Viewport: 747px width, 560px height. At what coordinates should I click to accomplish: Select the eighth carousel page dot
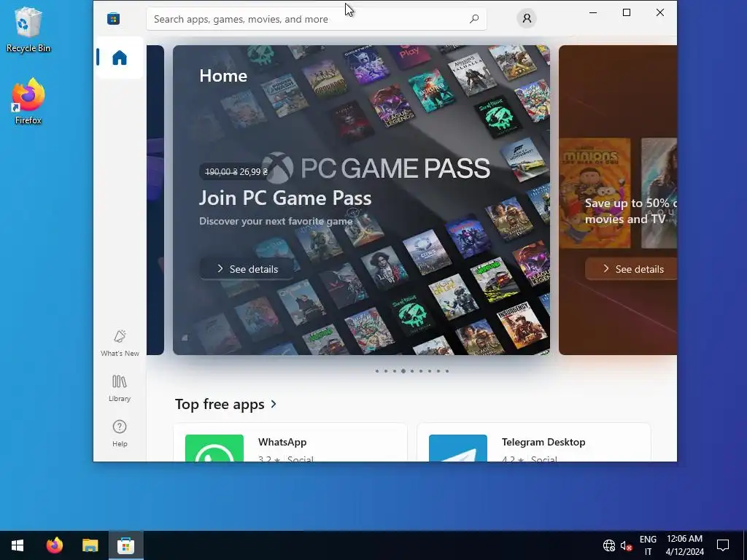(438, 371)
